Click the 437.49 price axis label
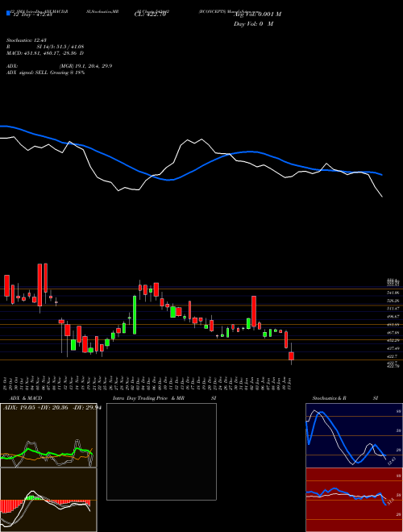This screenshot has width=403, height=532. click(x=394, y=348)
